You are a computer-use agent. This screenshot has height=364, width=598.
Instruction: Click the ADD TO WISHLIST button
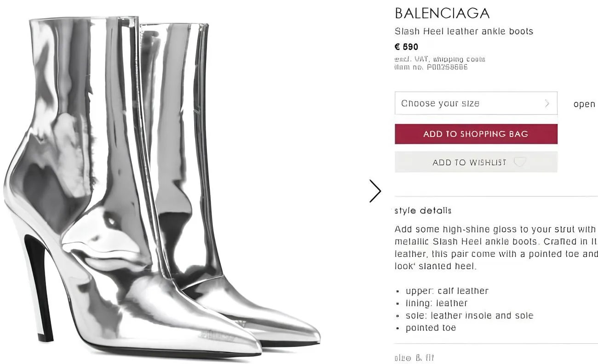[x=476, y=162]
